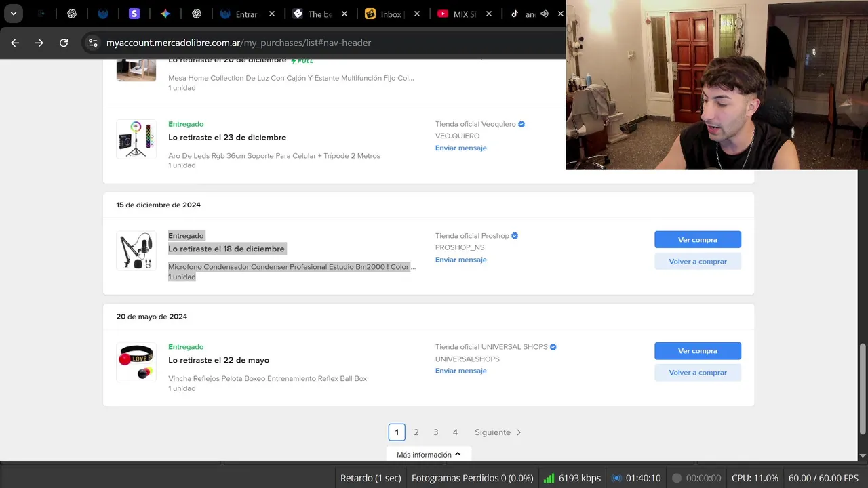Click Ver compra for reflex ball order
This screenshot has width=868, height=488.
(698, 351)
